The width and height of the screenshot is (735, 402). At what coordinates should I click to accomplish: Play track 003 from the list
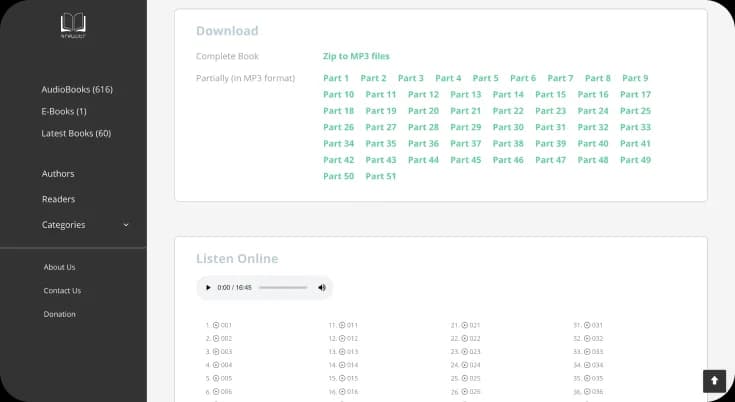click(223, 351)
